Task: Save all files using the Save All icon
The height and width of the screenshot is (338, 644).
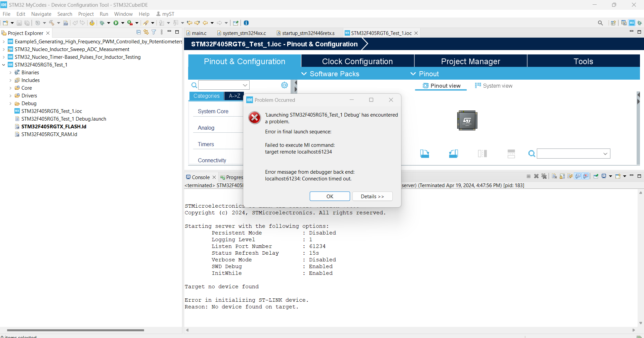Action: [x=27, y=23]
